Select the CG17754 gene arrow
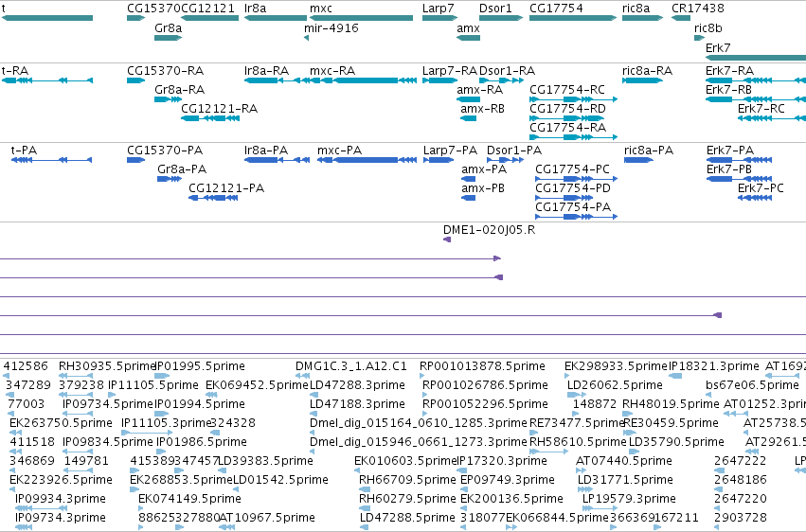Screen dimensions: 806x532 [573, 18]
